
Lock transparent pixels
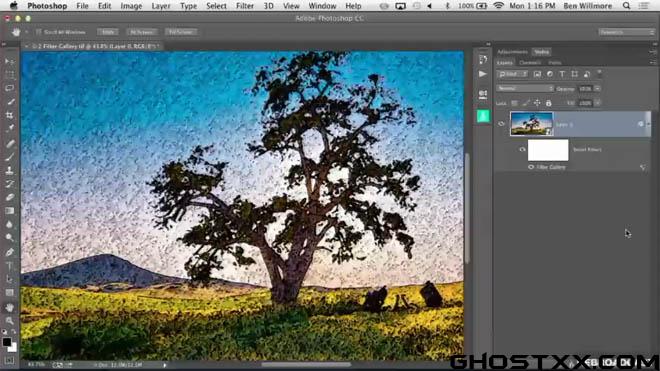514,103
